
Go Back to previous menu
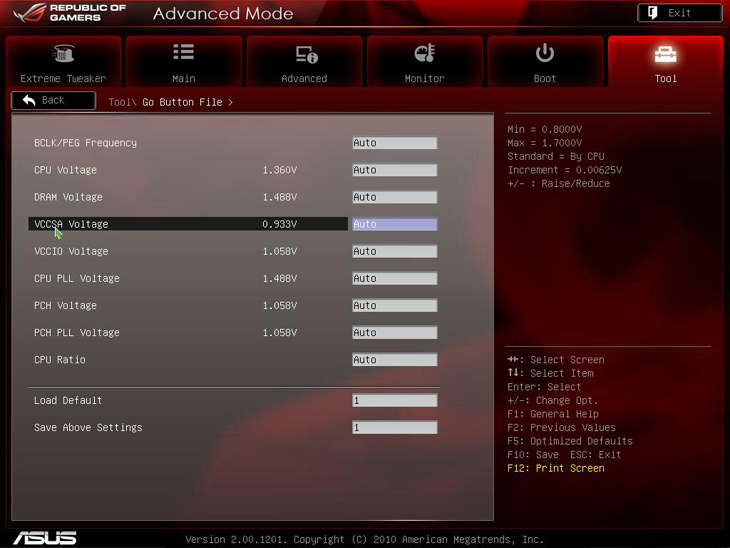pyautogui.click(x=53, y=101)
